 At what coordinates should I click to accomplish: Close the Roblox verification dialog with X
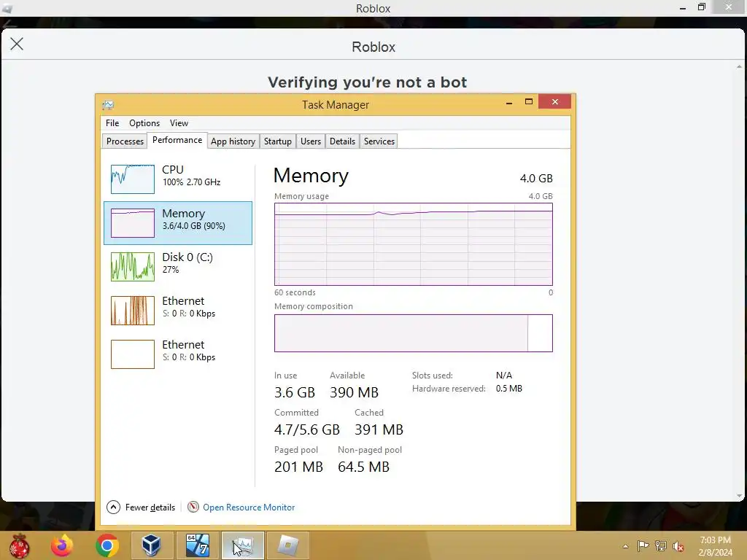pos(17,44)
